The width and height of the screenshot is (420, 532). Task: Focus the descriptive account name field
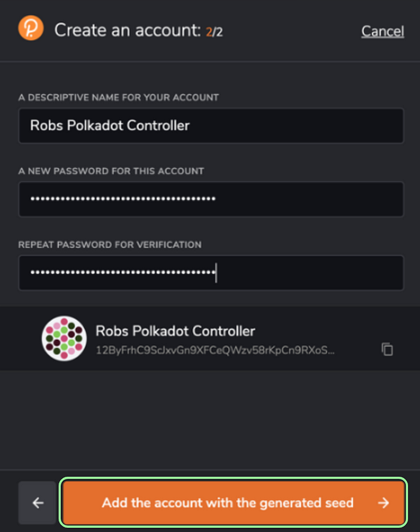tap(211, 125)
